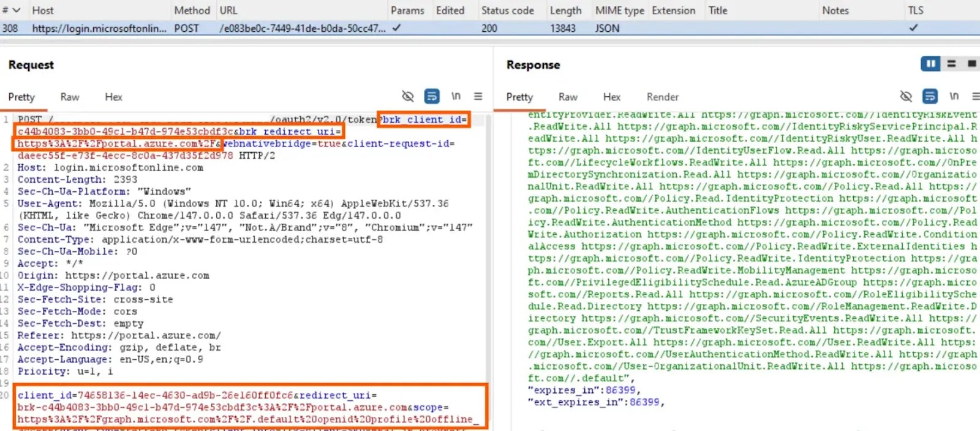Click URL cell starting /e083be0c-7449
The height and width of the screenshot is (431, 980).
303,28
